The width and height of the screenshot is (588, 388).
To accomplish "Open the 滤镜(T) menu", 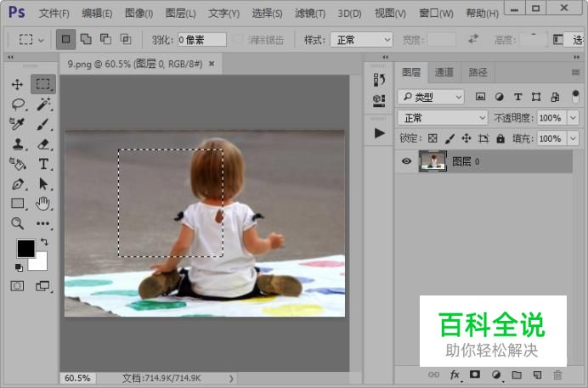I will (310, 14).
